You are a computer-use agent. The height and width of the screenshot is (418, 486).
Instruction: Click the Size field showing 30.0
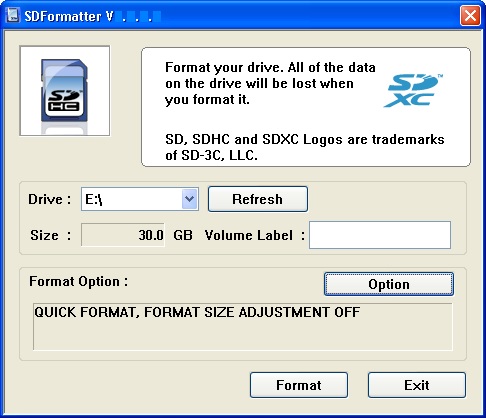[x=123, y=235]
